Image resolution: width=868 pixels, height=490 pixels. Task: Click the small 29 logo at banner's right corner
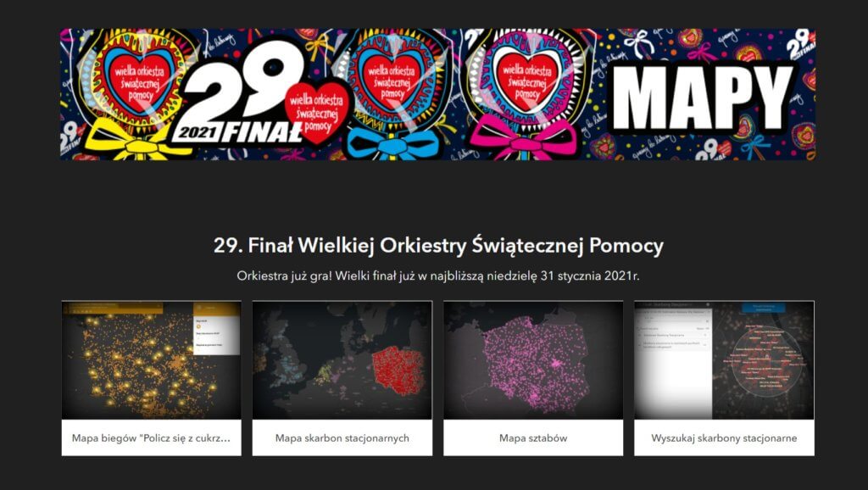800,41
